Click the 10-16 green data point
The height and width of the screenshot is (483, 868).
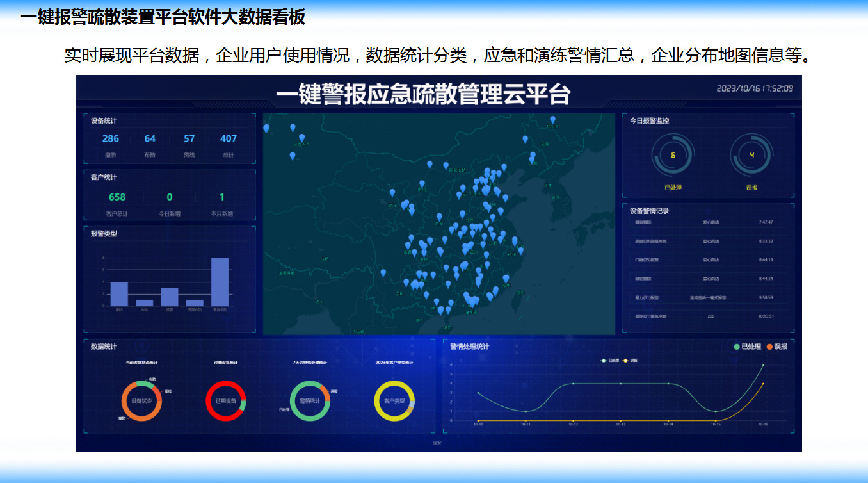(x=763, y=365)
